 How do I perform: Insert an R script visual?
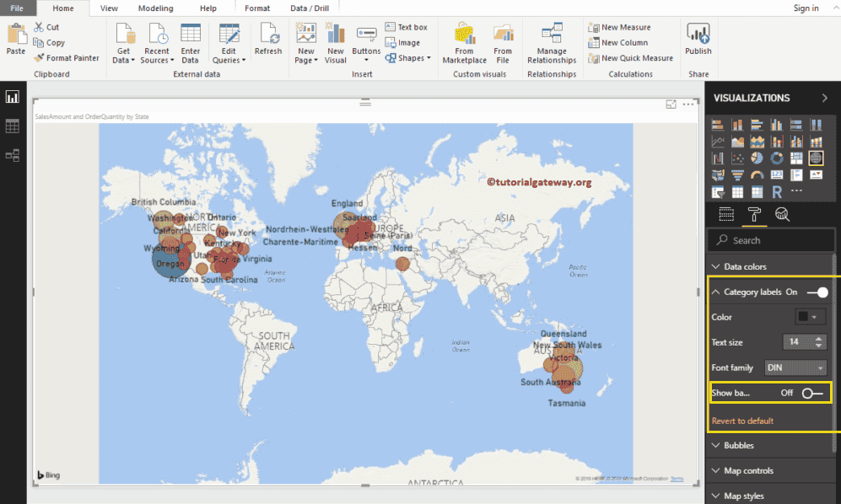click(777, 190)
